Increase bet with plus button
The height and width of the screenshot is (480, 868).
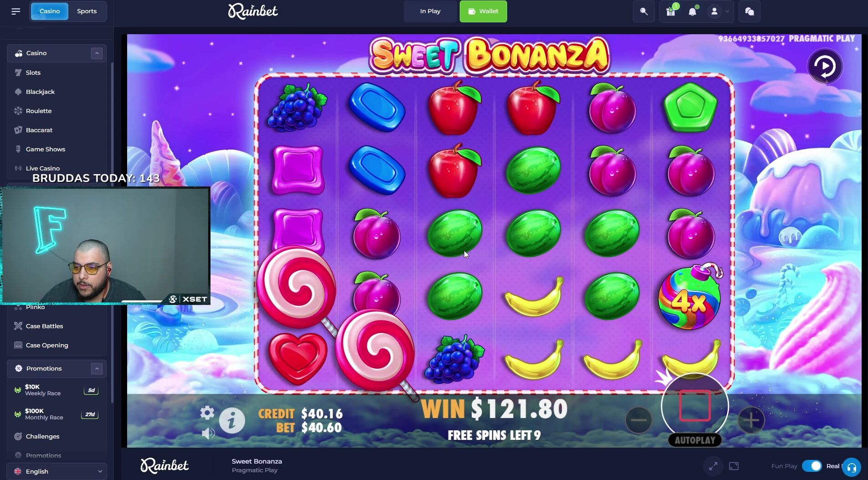tap(751, 420)
